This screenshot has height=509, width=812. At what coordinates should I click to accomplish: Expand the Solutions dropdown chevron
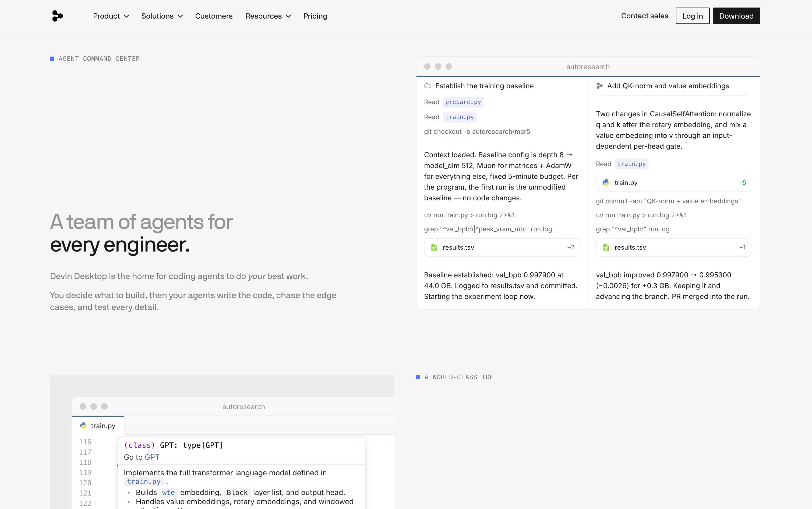pos(180,16)
